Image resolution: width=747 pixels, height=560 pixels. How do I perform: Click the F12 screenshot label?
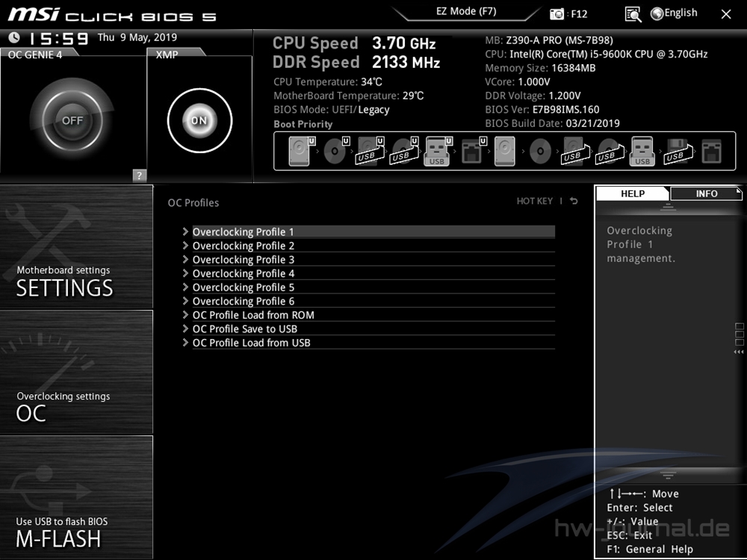coord(579,13)
